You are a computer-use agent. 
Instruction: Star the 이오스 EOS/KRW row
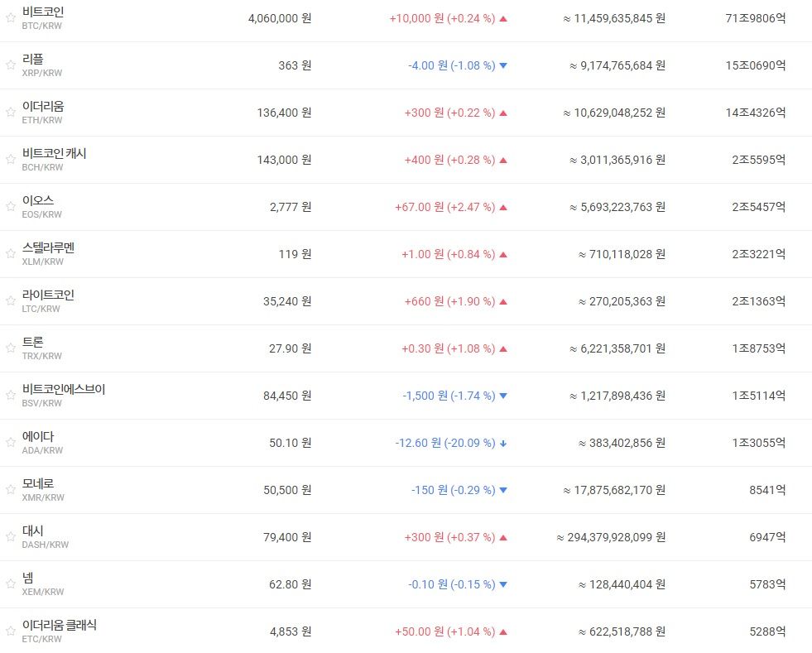coord(11,207)
